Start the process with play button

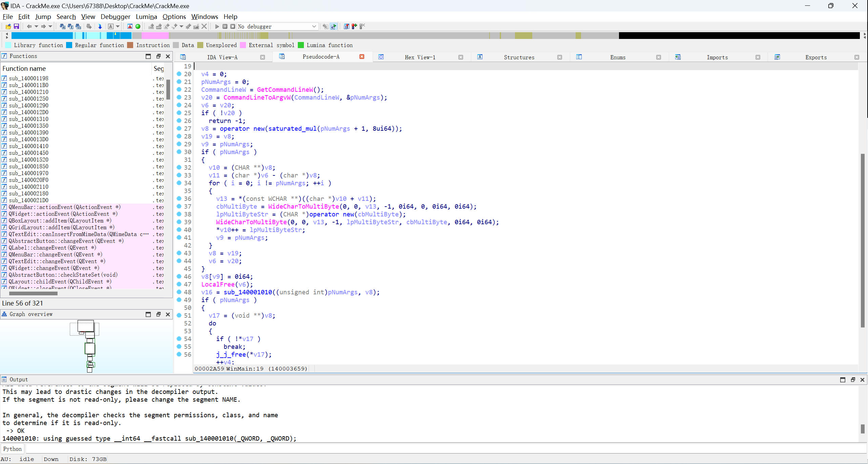217,26
